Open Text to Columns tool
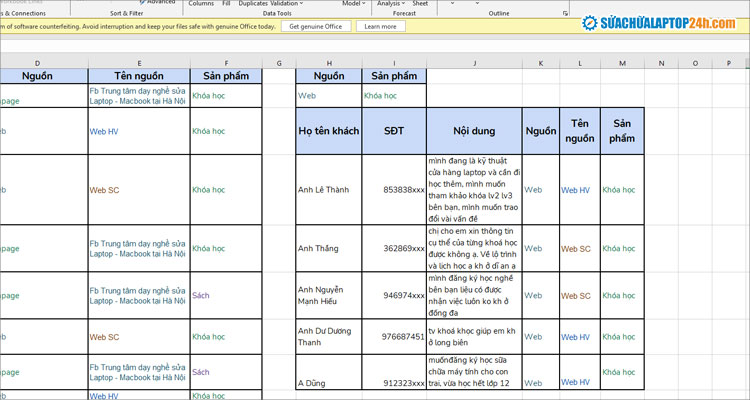Image resolution: width=750 pixels, height=400 pixels. 201,4
